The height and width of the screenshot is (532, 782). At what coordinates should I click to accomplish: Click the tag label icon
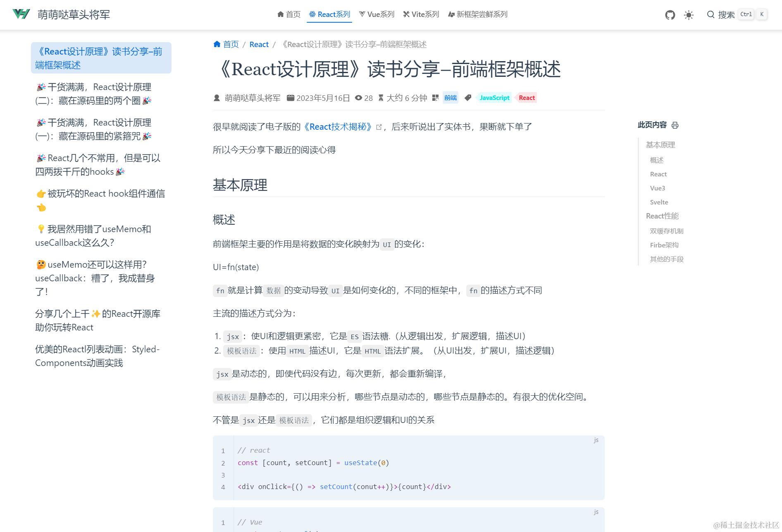[468, 98]
